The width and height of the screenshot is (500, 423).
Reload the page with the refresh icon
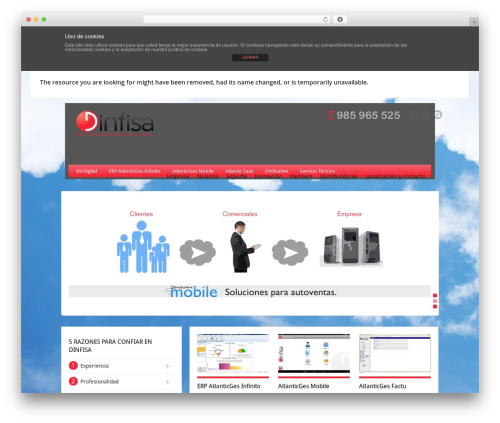pos(326,20)
